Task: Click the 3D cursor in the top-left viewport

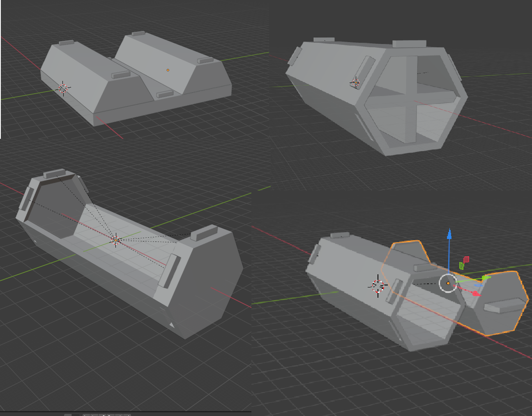Action: 64,87
